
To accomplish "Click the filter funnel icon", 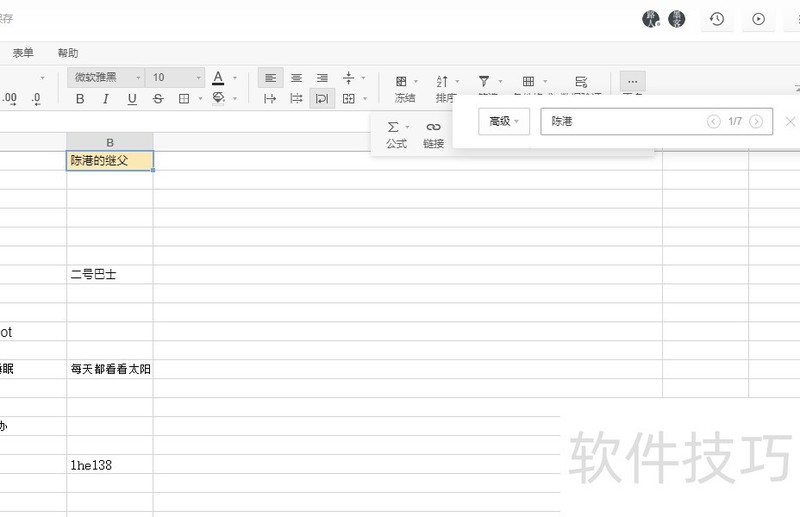I will point(484,81).
